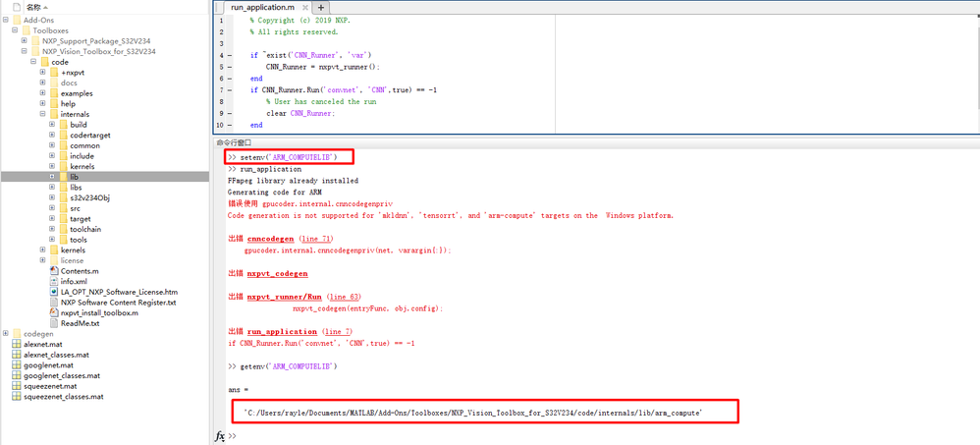Select the license folder row
This screenshot has height=445, width=980.
pyautogui.click(x=104, y=260)
